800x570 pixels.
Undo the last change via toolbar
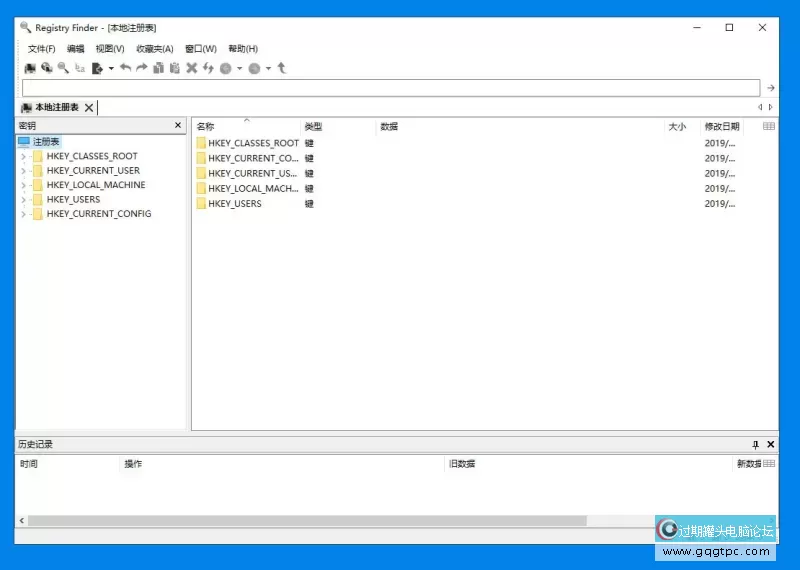point(126,68)
